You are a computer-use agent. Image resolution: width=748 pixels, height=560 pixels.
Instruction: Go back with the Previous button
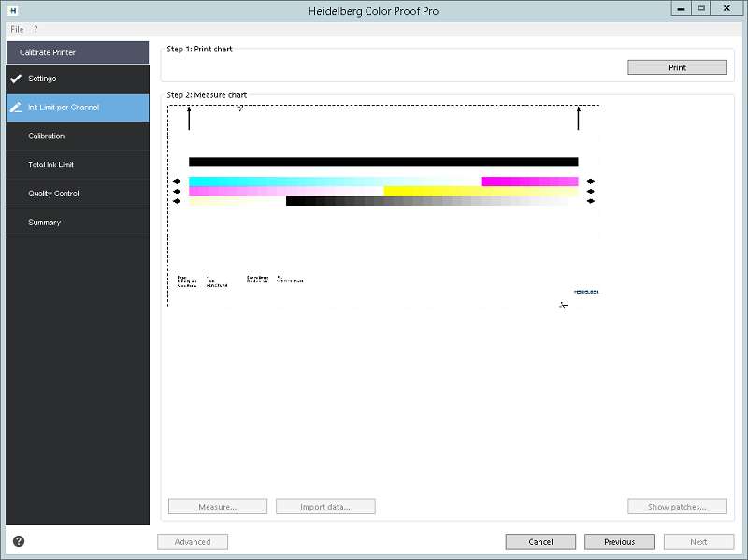pyautogui.click(x=619, y=542)
